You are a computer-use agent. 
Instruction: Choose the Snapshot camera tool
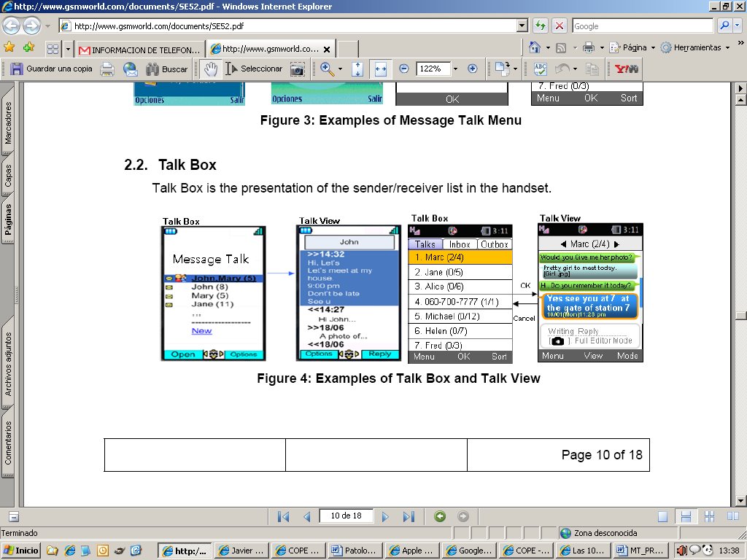(298, 69)
